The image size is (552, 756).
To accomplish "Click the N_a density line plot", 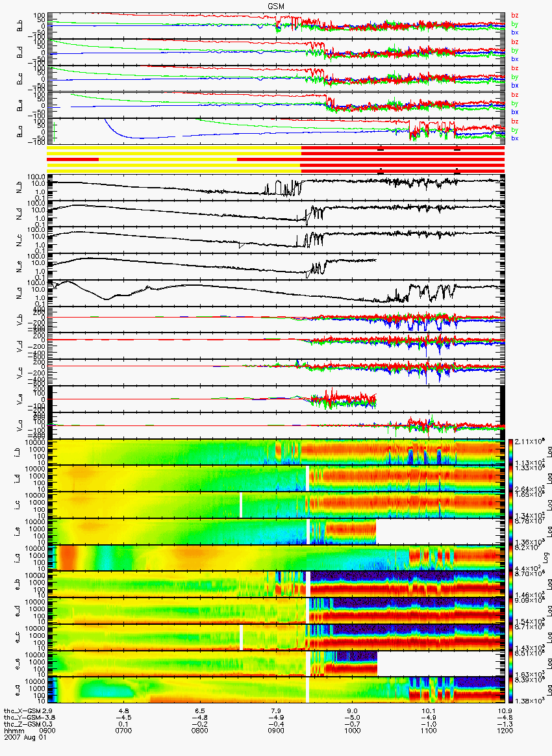I will pyautogui.click(x=277, y=293).
